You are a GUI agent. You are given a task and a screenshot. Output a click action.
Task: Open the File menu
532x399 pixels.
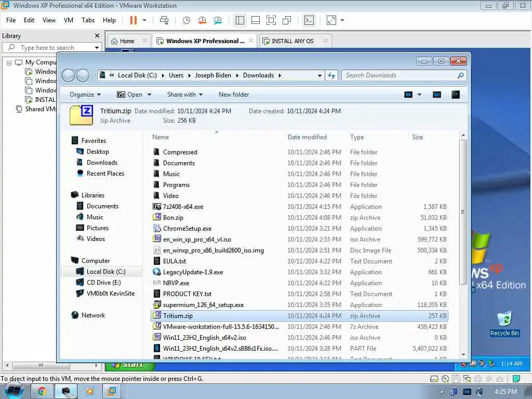pos(11,20)
